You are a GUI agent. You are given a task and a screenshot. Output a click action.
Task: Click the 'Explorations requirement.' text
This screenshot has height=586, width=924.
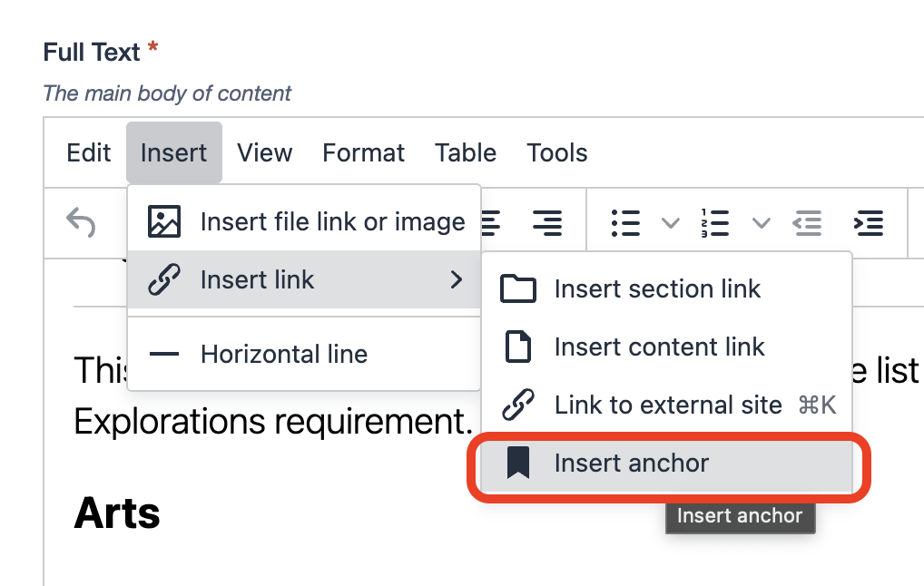[x=273, y=422]
